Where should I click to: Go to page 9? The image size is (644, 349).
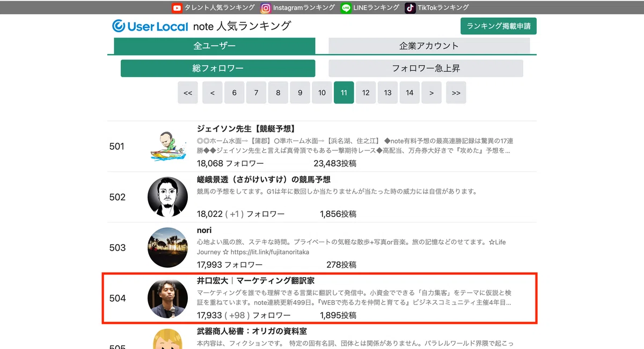click(x=300, y=92)
